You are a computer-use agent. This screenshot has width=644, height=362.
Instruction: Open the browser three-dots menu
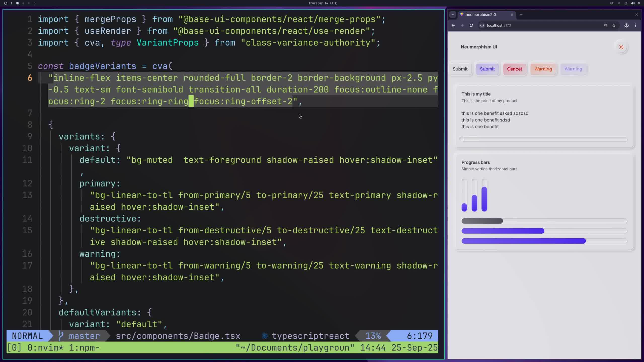coord(635,25)
